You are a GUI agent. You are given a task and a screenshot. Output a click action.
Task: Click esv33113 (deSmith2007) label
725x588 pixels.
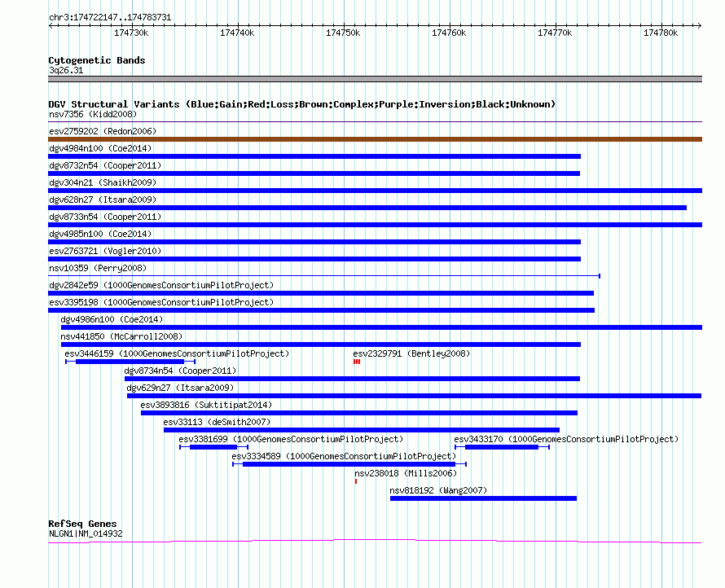click(x=217, y=422)
